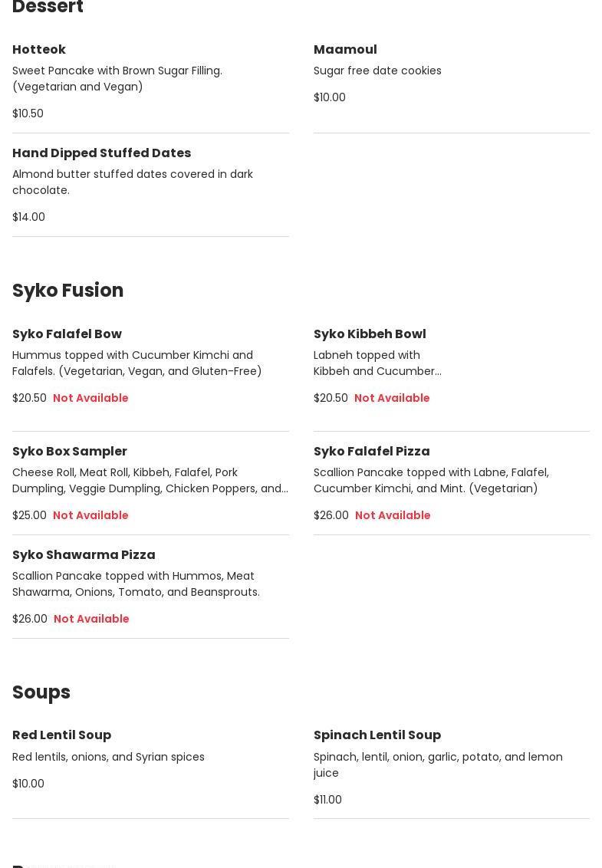Viewport: 602px width, 868px height.
Task: Click Not Available label under Shawarma Pizza
Action: 91,619
